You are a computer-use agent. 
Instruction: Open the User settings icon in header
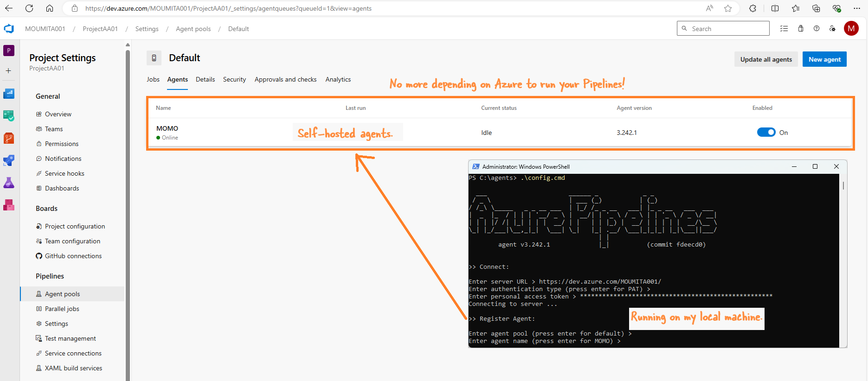[x=833, y=29]
